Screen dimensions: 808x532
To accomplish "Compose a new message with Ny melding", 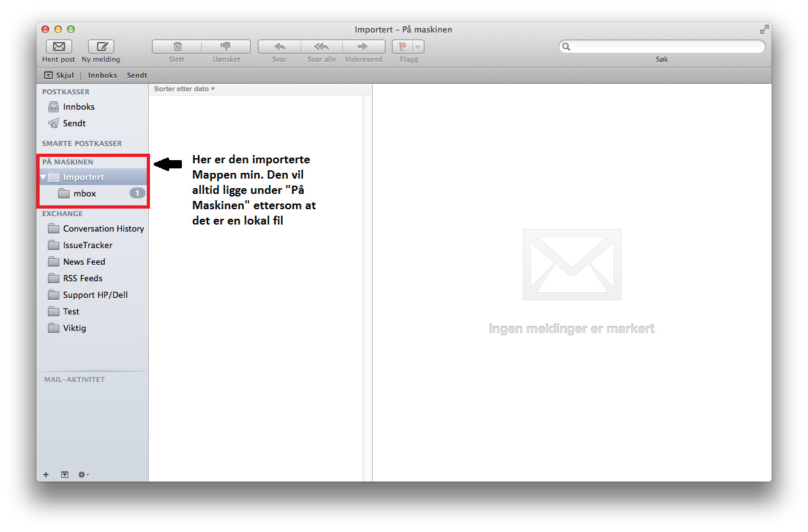I will coord(101,47).
